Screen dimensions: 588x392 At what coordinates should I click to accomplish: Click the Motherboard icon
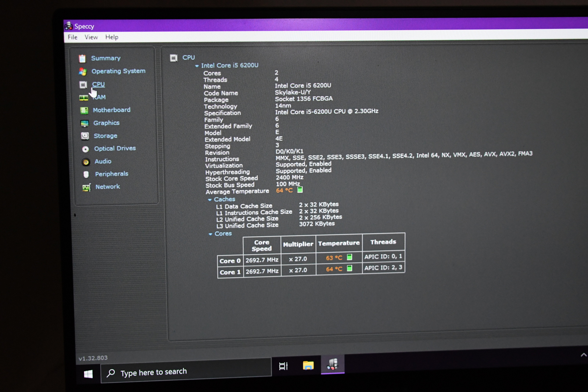pyautogui.click(x=84, y=110)
